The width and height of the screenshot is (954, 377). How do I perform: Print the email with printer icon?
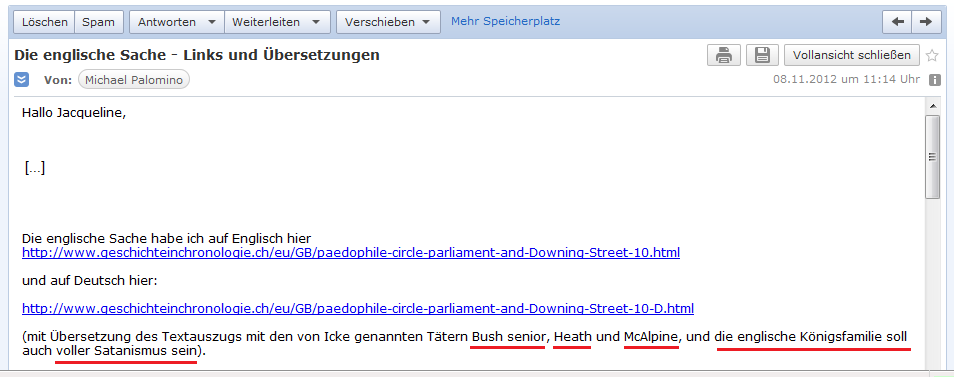723,55
